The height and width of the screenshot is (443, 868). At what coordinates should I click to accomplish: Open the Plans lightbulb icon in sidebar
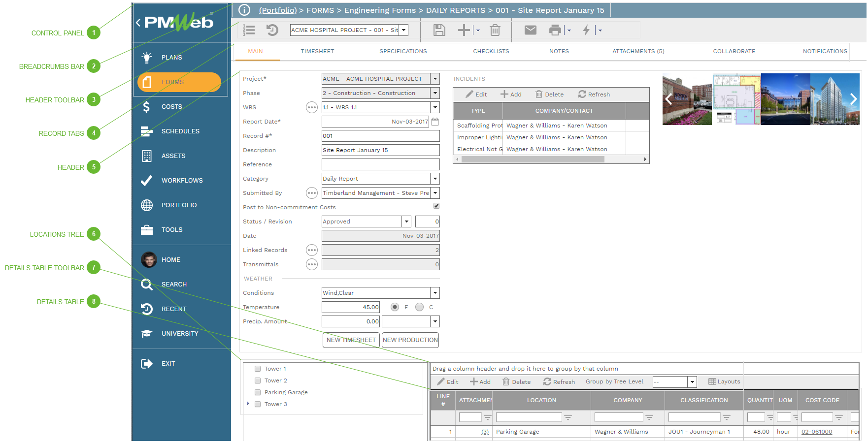(147, 58)
